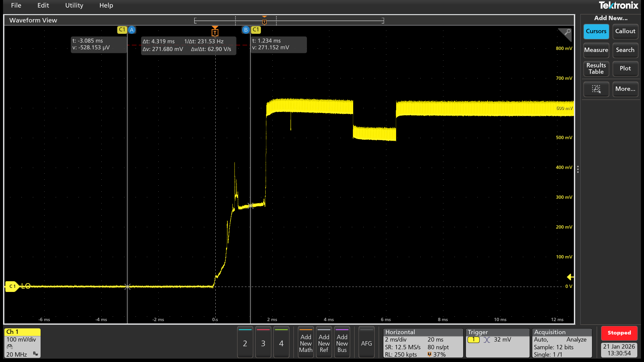This screenshot has height=362, width=644.
Task: Open the Utility menu
Action: pyautogui.click(x=74, y=5)
